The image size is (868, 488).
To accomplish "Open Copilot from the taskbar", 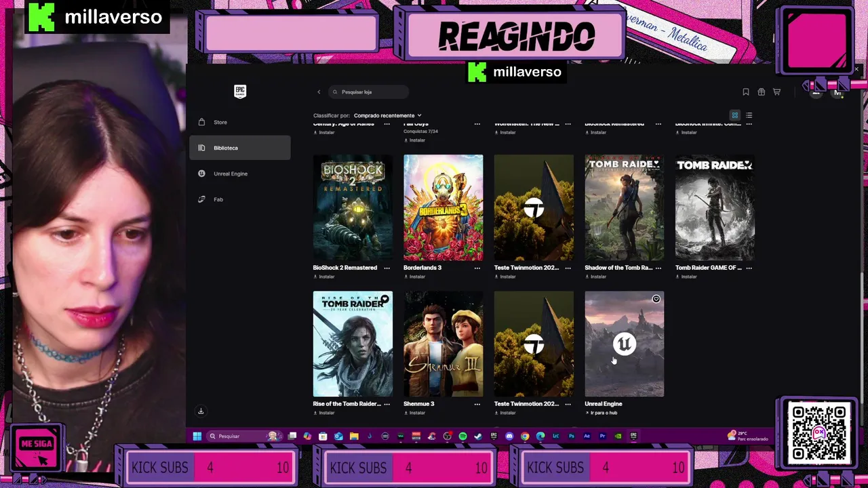I will coord(308,436).
